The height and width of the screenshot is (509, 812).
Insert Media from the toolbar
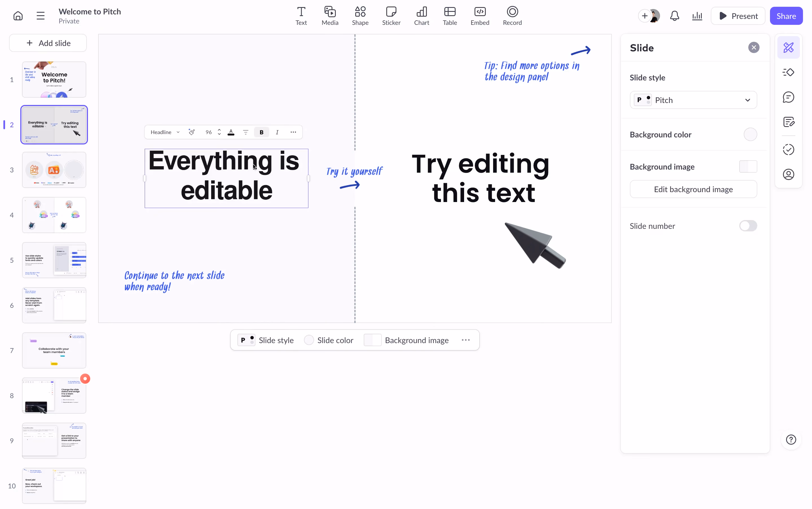[330, 16]
